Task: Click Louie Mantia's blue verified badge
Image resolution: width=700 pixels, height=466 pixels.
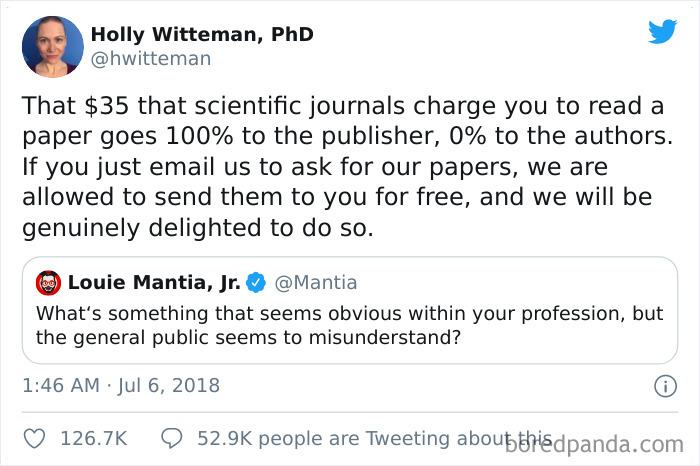Action: tap(255, 283)
